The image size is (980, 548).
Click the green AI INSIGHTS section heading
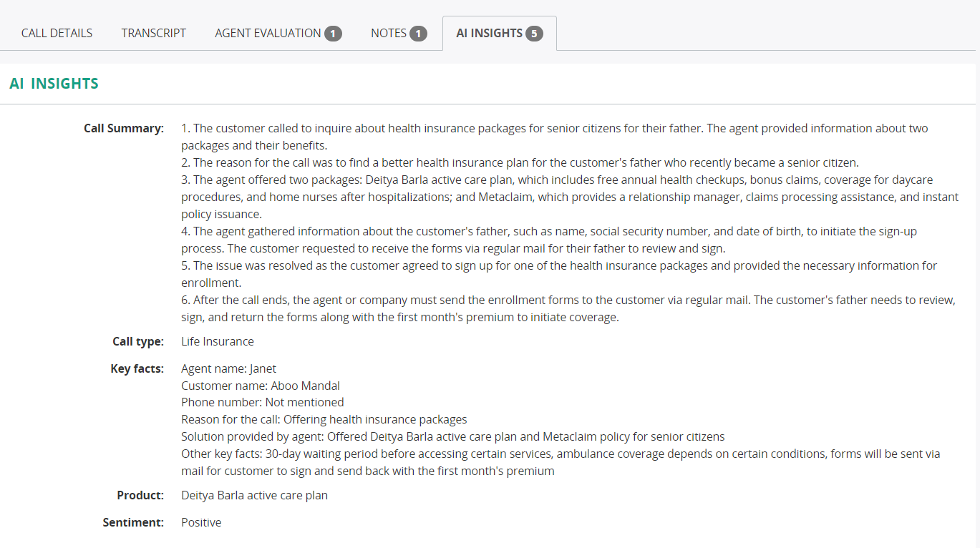[54, 84]
